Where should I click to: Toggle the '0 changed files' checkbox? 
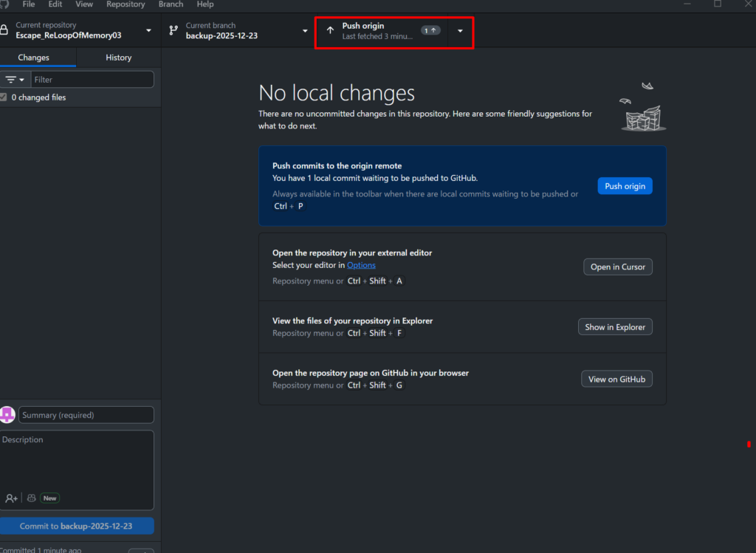4,97
